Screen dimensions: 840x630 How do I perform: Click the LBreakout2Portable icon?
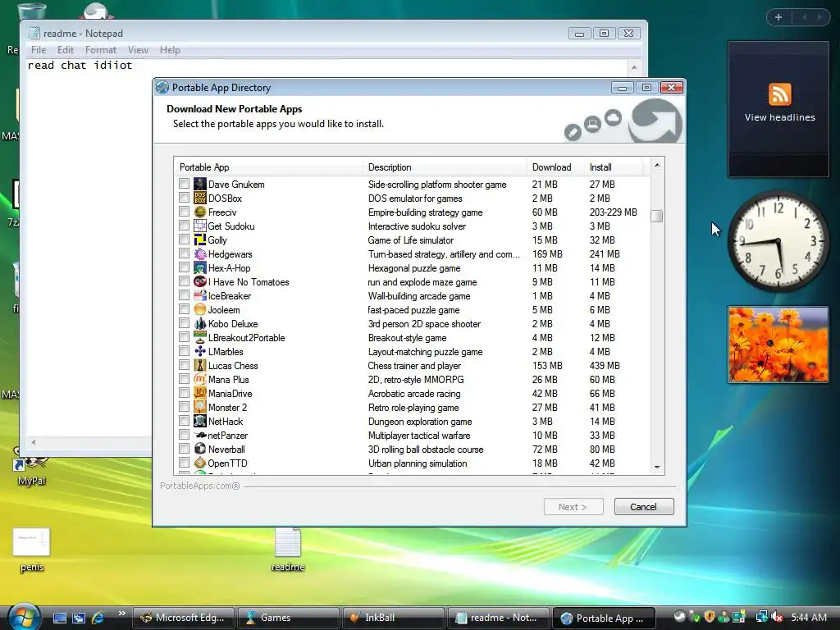point(200,337)
